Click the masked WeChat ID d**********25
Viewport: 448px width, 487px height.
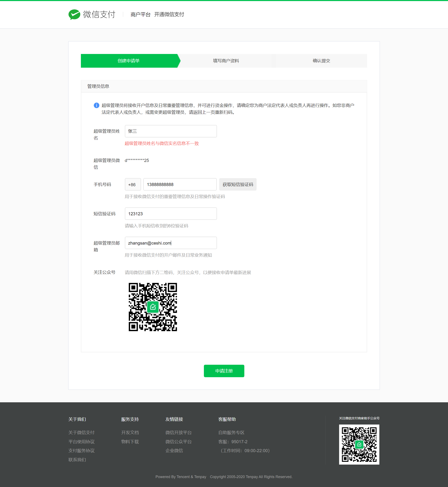[137, 160]
